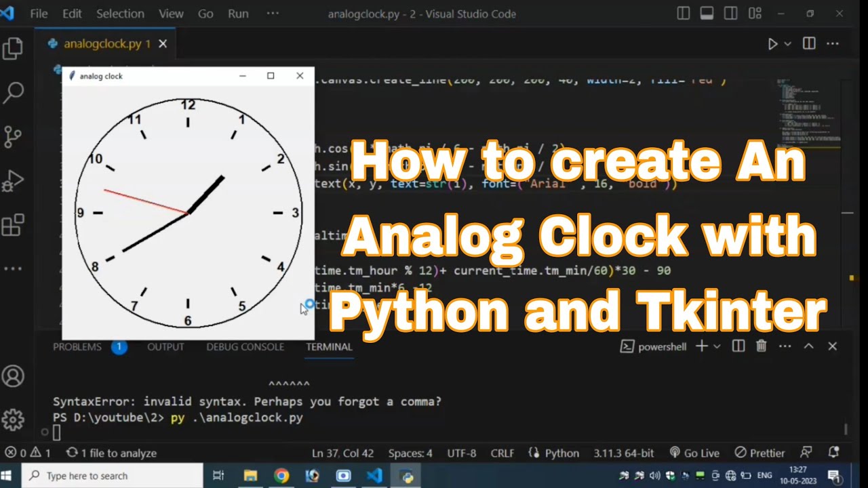The width and height of the screenshot is (868, 488).
Task: Go to line via Ln 37, Col 42
Action: click(x=342, y=453)
